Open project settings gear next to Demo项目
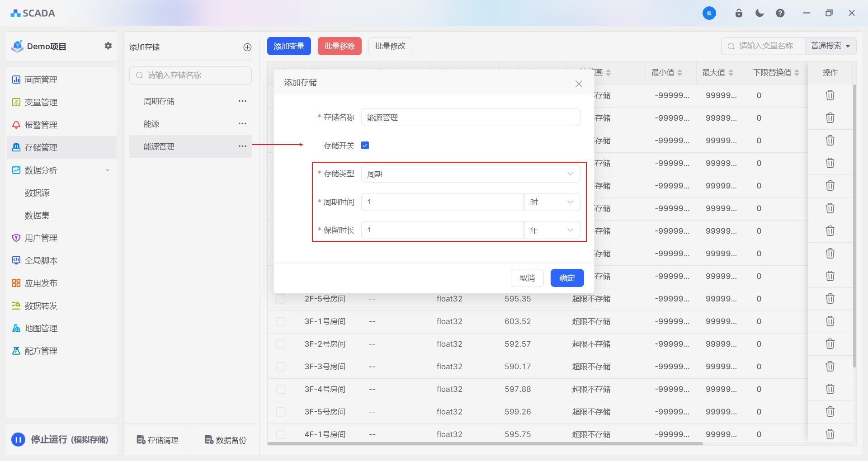Image resolution: width=868 pixels, height=461 pixels. coord(108,46)
